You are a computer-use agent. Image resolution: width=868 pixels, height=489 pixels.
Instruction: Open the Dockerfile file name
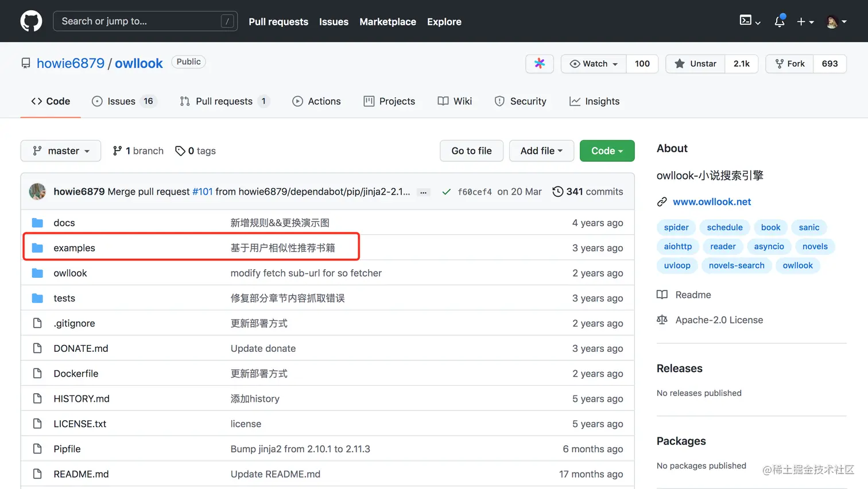76,374
